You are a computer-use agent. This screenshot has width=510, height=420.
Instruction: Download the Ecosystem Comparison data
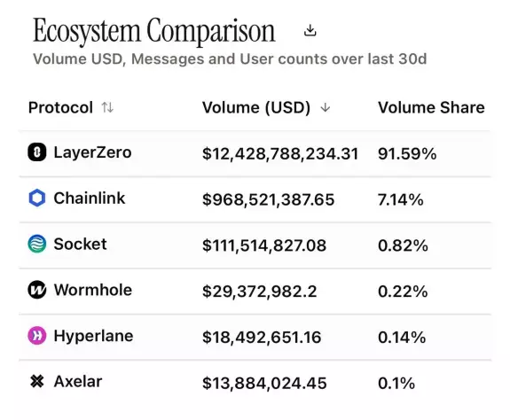coord(310,30)
